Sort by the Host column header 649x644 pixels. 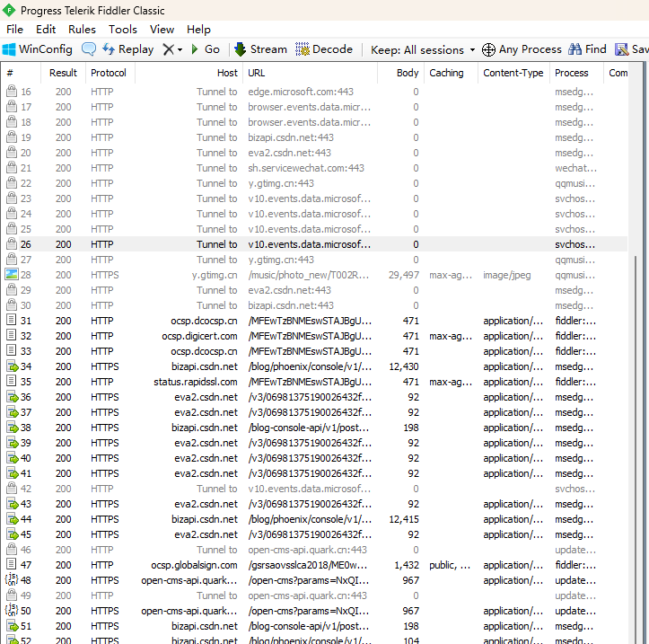click(189, 73)
